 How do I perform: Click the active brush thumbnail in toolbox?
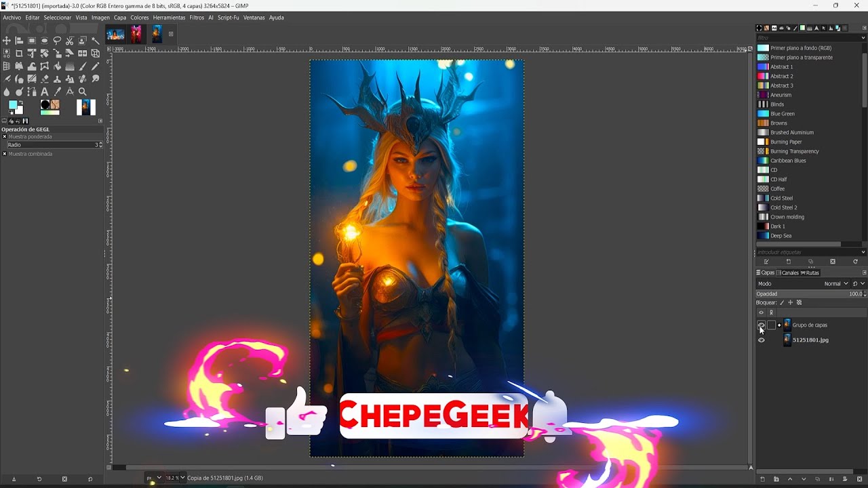45,104
